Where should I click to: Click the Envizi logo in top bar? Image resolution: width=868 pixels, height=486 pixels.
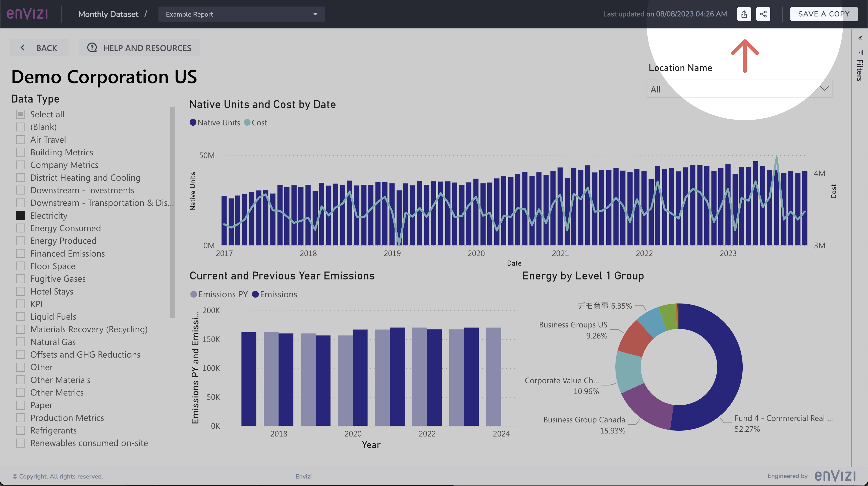click(x=27, y=14)
